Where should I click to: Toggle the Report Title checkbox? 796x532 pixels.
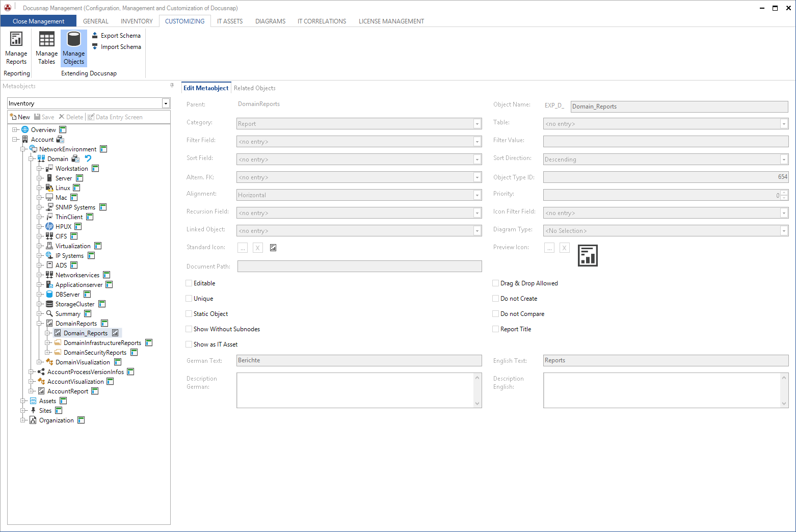495,329
